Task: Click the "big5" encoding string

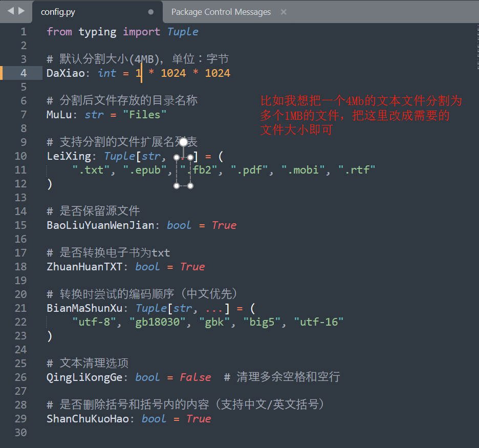Action: (x=262, y=322)
